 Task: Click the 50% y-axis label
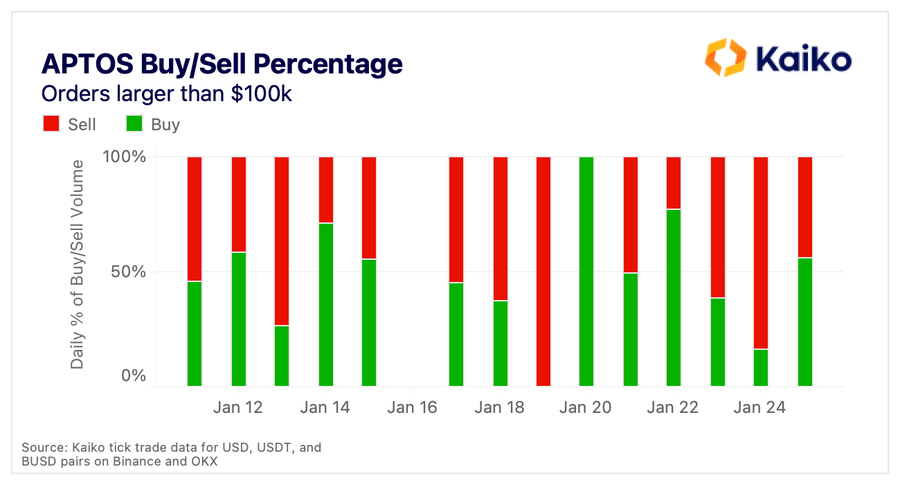tap(129, 271)
